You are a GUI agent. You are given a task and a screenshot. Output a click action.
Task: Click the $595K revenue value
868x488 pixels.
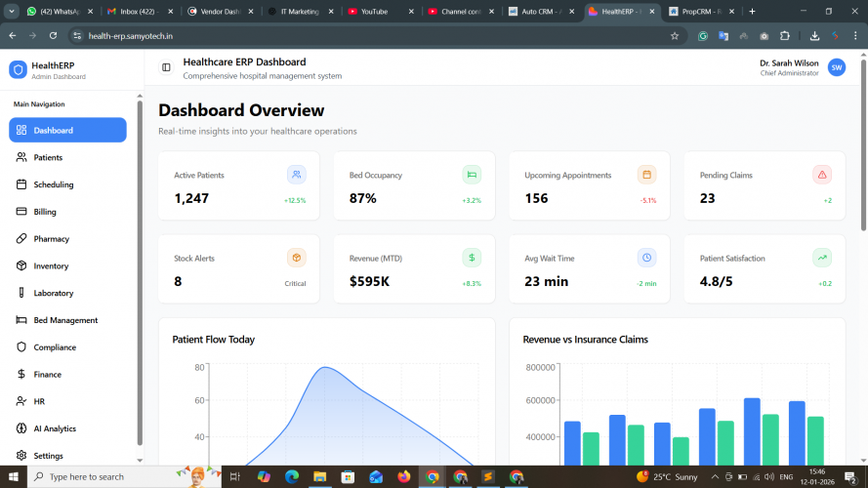pos(369,281)
